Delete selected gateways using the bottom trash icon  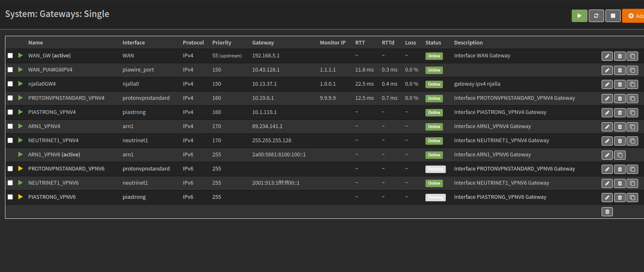tap(607, 212)
